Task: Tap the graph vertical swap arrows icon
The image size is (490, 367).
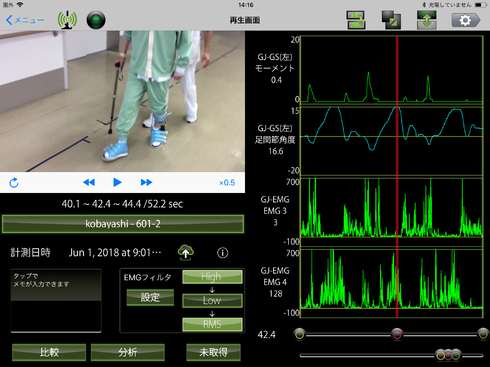Action: [x=427, y=20]
